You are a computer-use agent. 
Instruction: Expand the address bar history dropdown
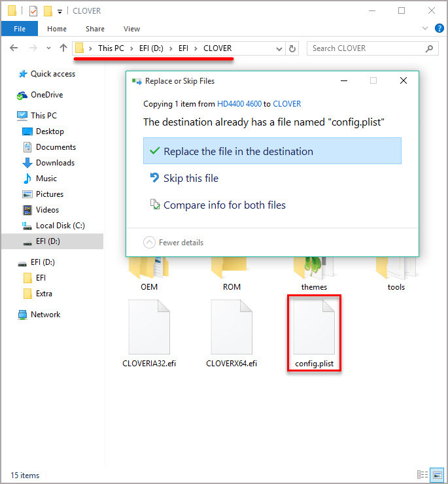pyautogui.click(x=279, y=48)
